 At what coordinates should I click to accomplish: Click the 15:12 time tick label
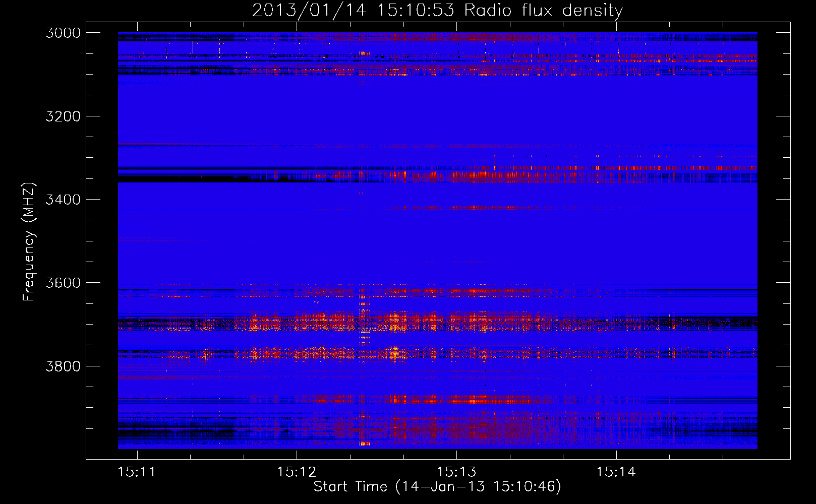(297, 472)
